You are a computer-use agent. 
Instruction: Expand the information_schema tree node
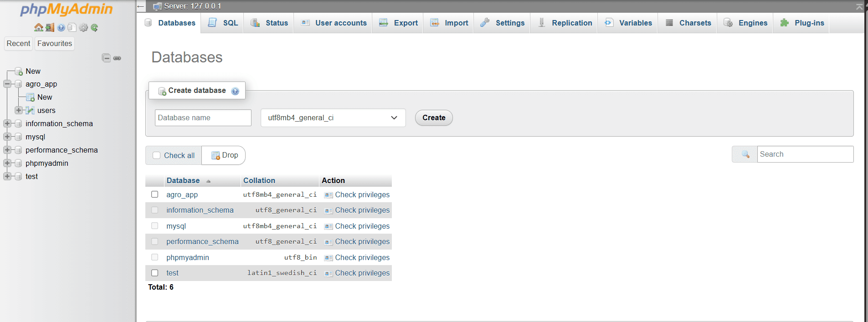(x=7, y=123)
